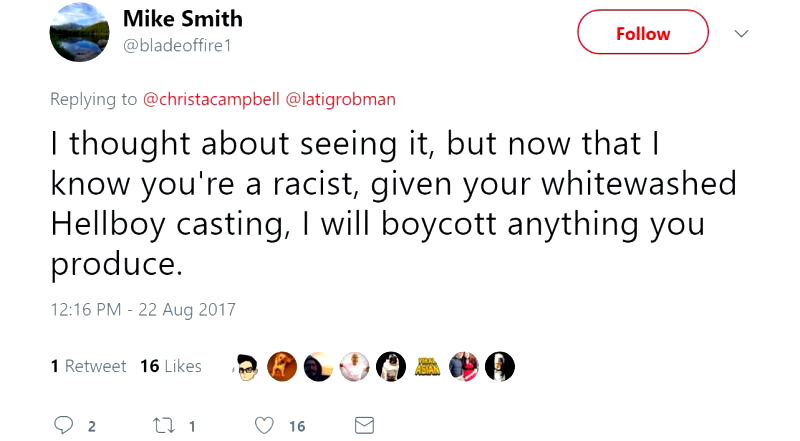The width and height of the screenshot is (800, 441).
Task: Follow Mike Smith
Action: pos(642,33)
